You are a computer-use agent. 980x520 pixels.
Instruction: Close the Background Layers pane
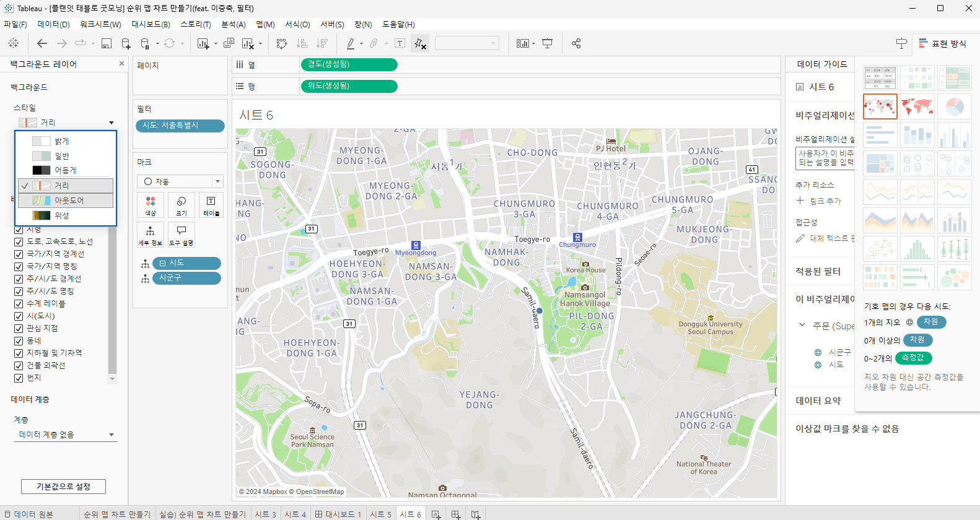pos(121,63)
